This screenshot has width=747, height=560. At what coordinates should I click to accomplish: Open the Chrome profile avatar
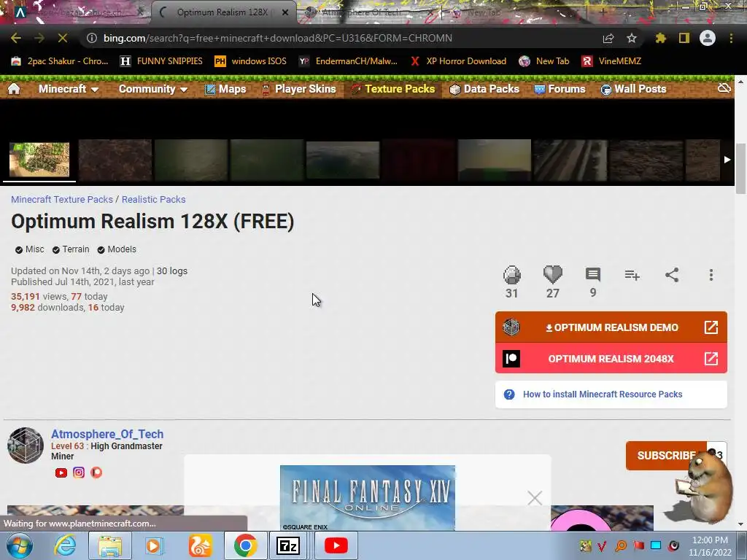(708, 38)
